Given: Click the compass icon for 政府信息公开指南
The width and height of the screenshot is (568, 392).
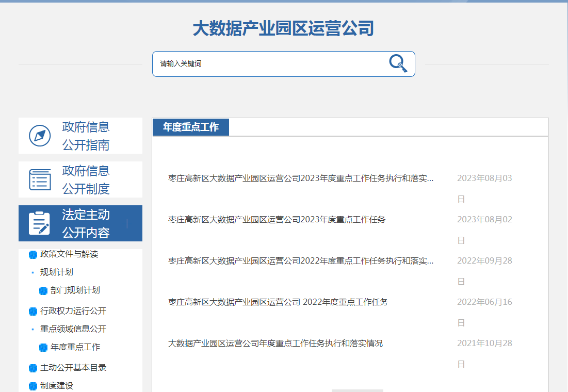Looking at the screenshot, I should click(x=40, y=136).
